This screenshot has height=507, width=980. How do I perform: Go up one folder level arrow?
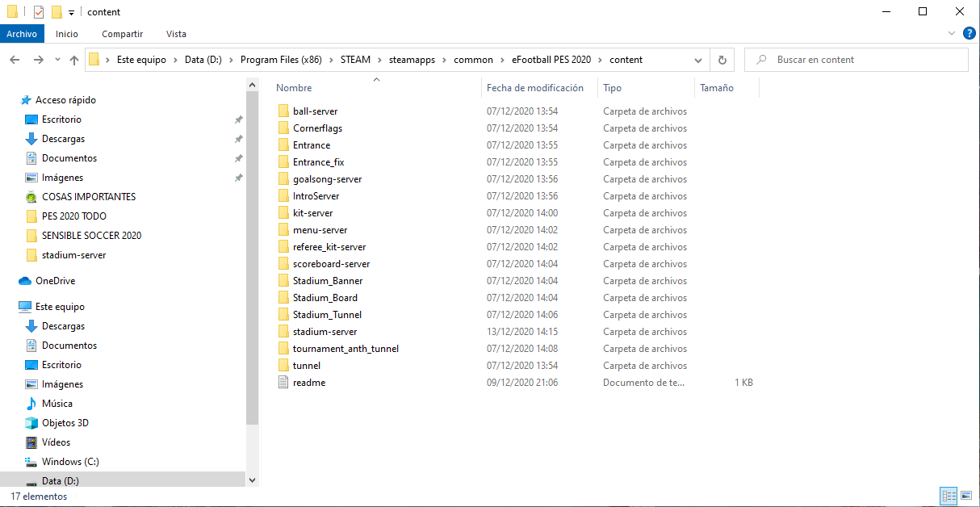pos(74,60)
